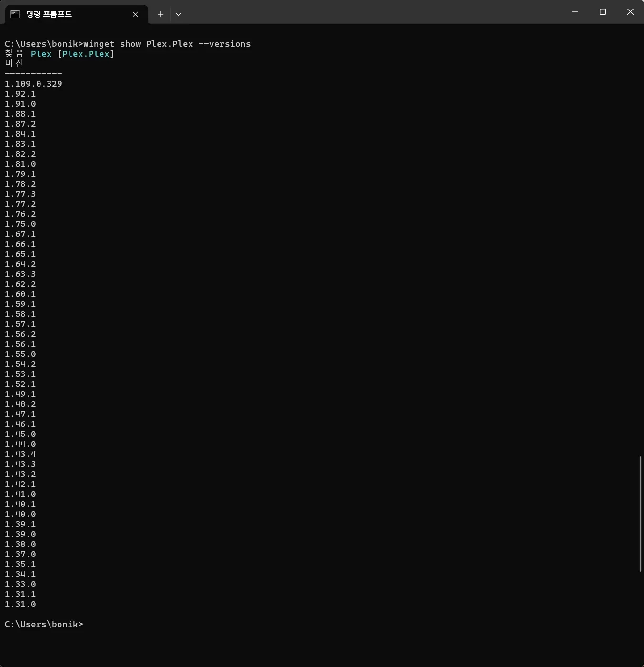Click version 1.77.2
Image resolution: width=644 pixels, height=667 pixels.
click(20, 204)
